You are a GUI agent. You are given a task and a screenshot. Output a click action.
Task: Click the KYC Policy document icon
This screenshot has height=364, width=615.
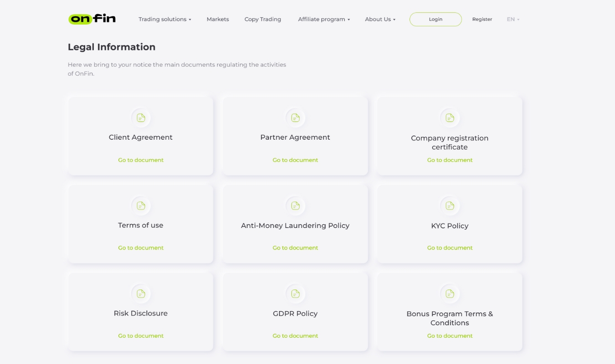coord(450,206)
